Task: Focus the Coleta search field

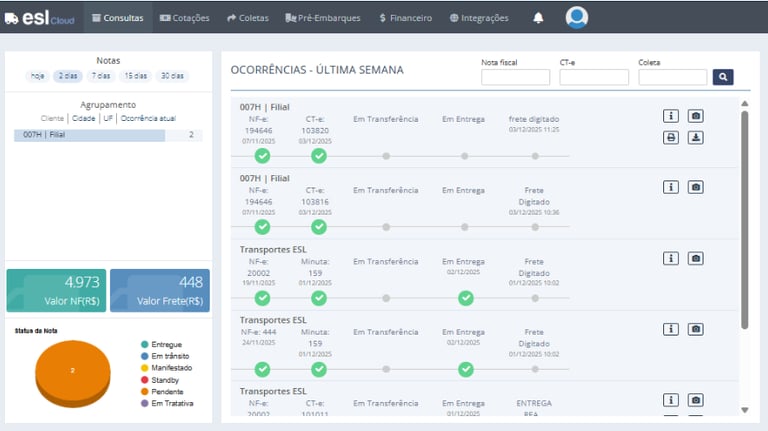Action: coord(672,77)
